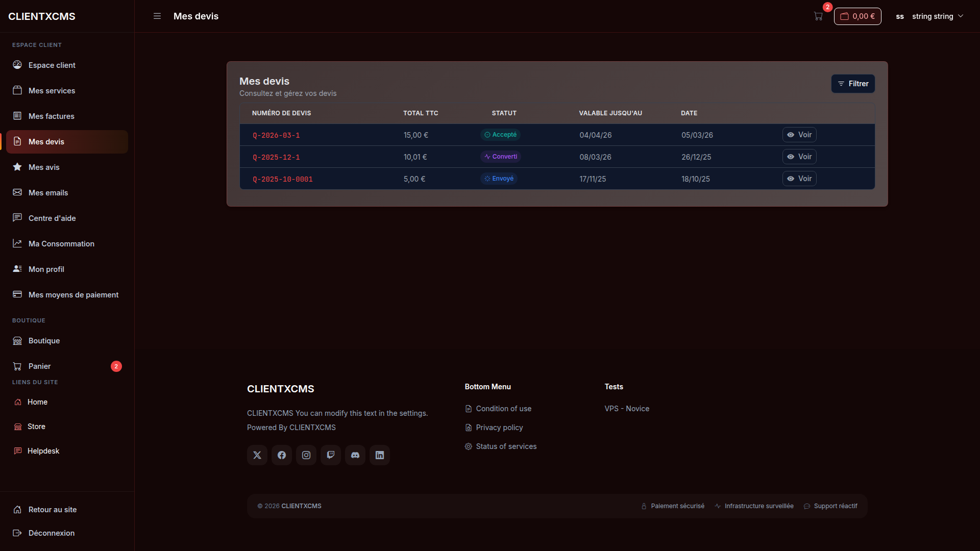The image size is (980, 551).
Task: Open the Twitch social icon
Action: 331,455
